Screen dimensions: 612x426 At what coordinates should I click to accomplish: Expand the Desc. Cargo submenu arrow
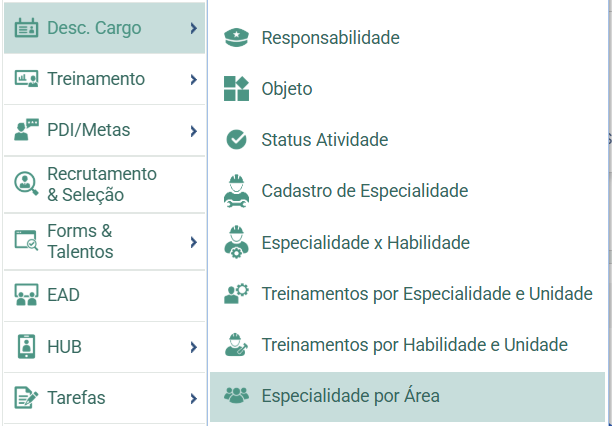[x=194, y=28]
